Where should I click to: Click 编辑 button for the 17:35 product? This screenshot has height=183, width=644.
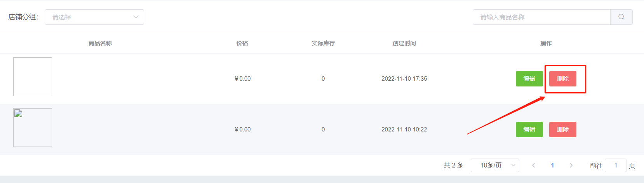click(529, 79)
